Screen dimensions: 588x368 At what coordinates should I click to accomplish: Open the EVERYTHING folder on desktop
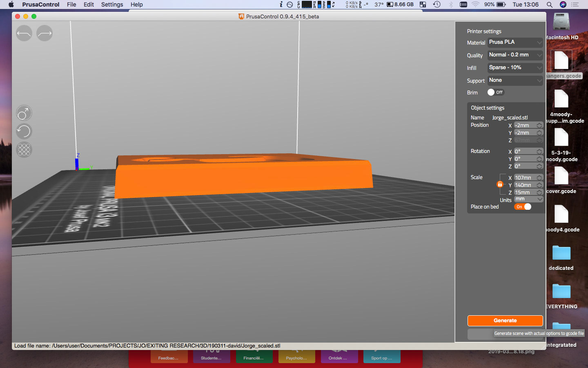[x=561, y=291]
